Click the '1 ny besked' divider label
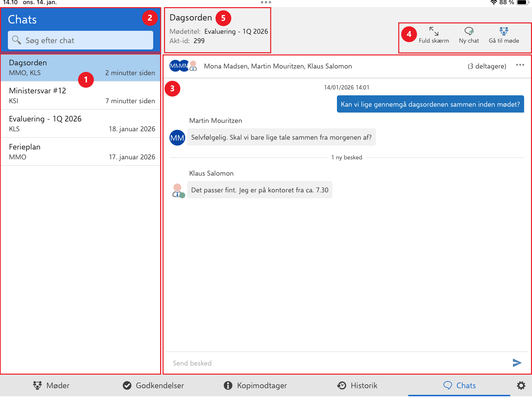This screenshot has width=532, height=399. point(347,157)
